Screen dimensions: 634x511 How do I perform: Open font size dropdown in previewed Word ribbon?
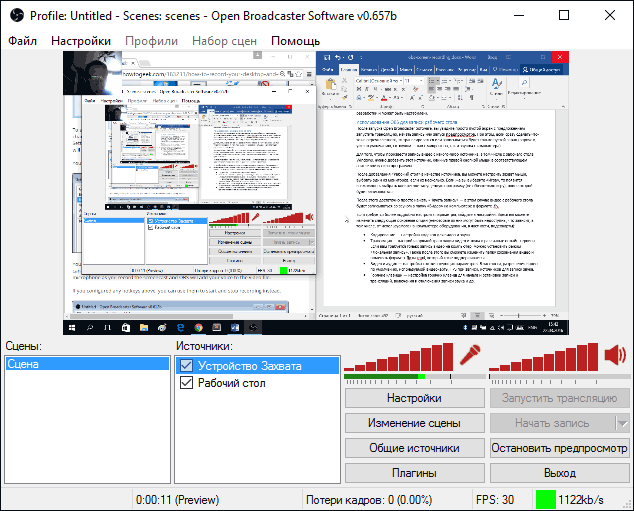pyautogui.click(x=421, y=81)
